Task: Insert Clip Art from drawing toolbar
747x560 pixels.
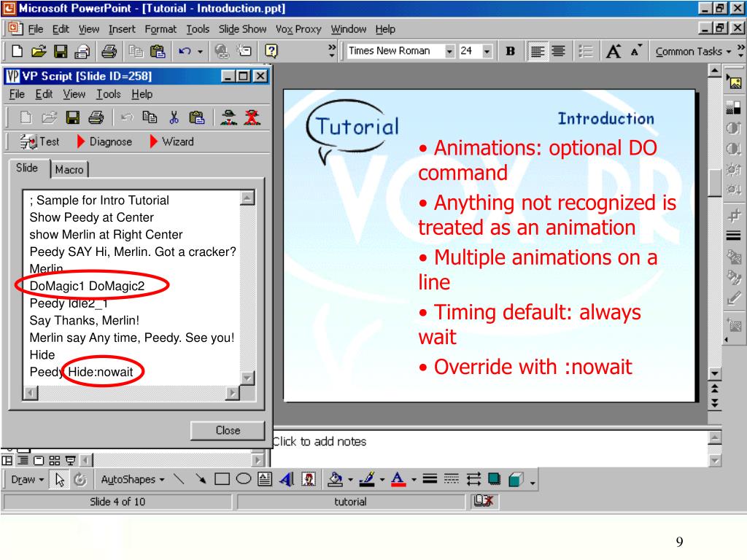Action: tap(309, 479)
